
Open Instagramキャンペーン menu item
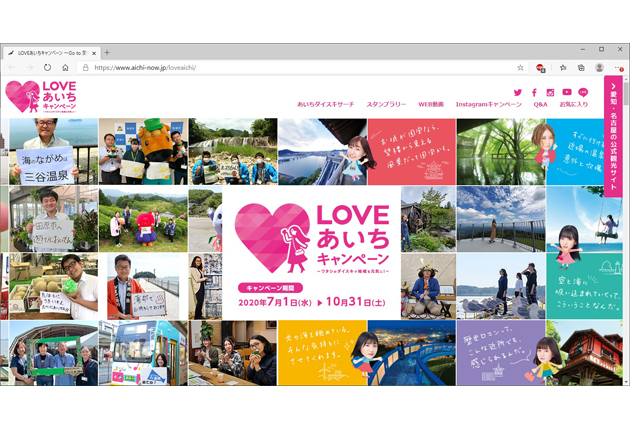click(489, 104)
